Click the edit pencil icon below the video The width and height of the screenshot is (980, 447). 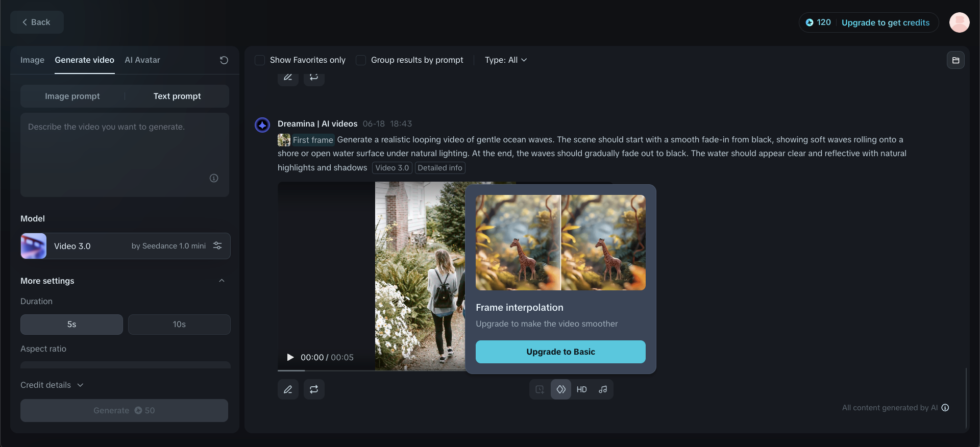point(288,389)
